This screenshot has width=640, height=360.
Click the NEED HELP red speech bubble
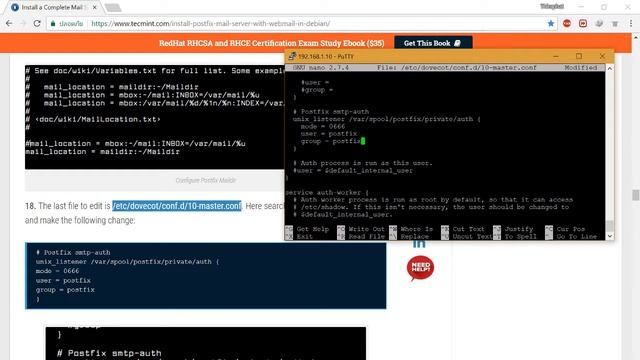click(x=420, y=268)
